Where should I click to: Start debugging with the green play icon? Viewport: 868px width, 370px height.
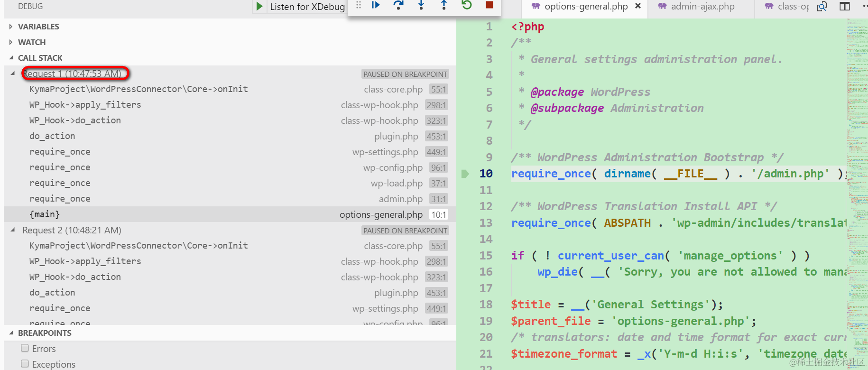(259, 6)
